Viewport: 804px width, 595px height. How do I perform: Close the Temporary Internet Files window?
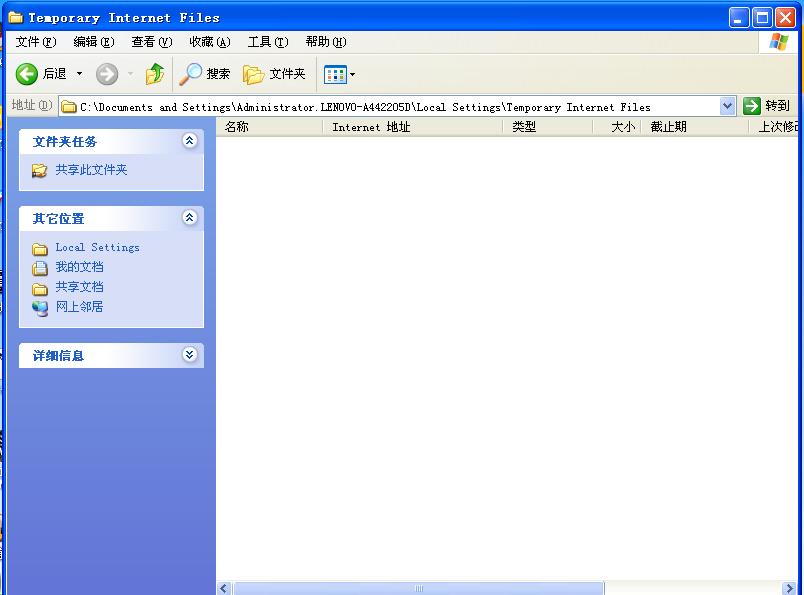[x=786, y=18]
